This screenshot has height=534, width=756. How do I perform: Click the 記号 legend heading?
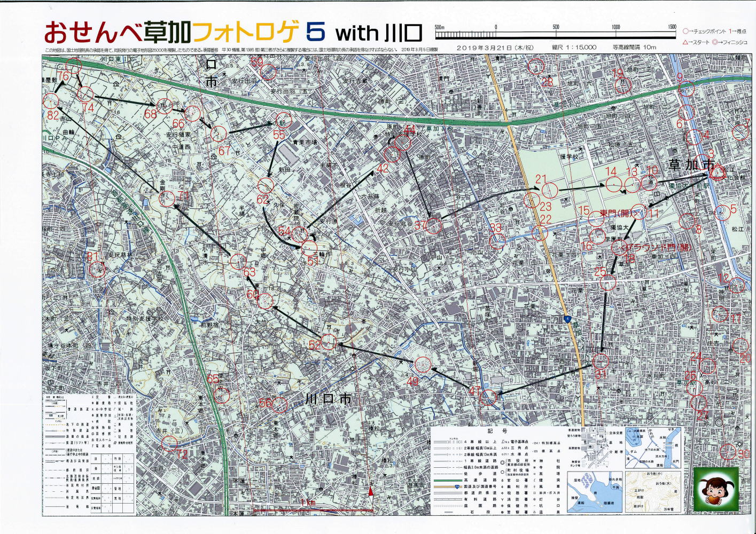(493, 431)
